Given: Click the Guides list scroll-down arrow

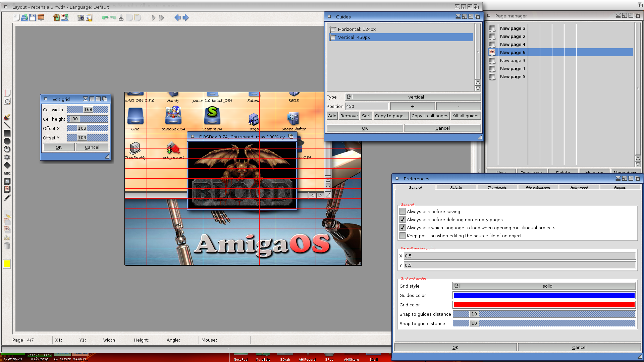Looking at the screenshot, I should click(x=478, y=88).
